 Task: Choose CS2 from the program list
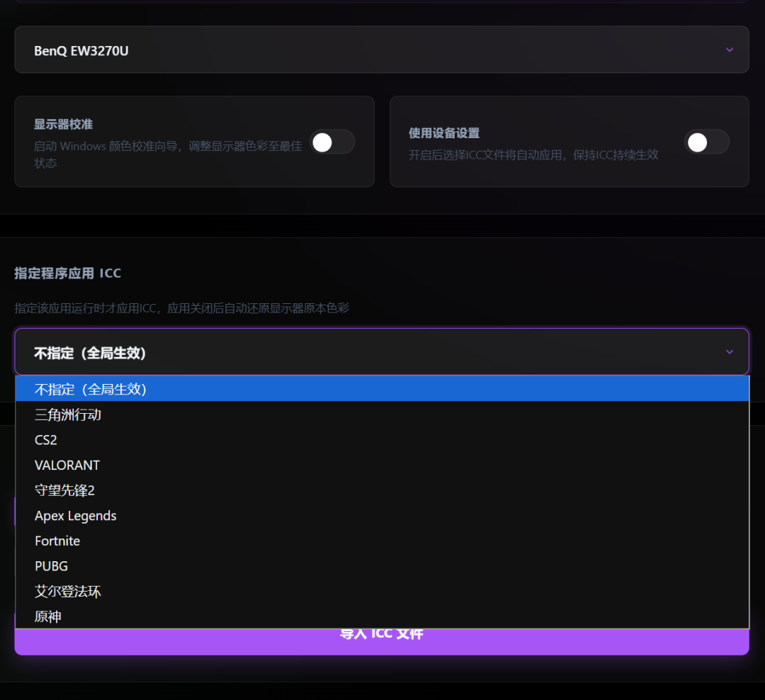(x=382, y=440)
